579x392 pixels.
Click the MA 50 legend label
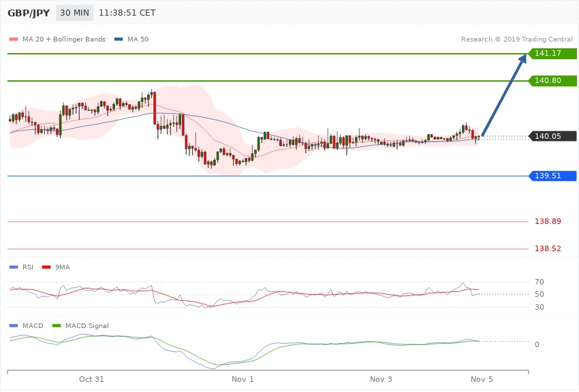(x=138, y=39)
